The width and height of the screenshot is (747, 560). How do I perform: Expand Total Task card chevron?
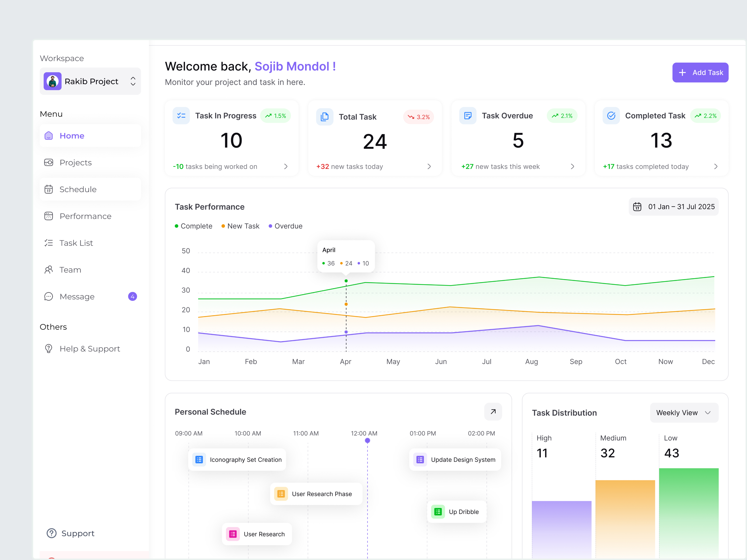pyautogui.click(x=429, y=166)
